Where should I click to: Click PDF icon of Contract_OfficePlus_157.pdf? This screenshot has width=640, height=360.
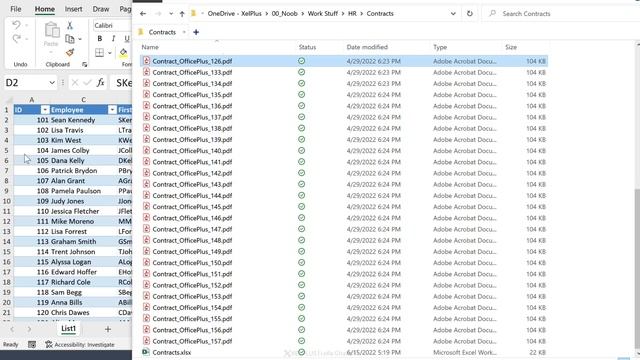point(146,341)
